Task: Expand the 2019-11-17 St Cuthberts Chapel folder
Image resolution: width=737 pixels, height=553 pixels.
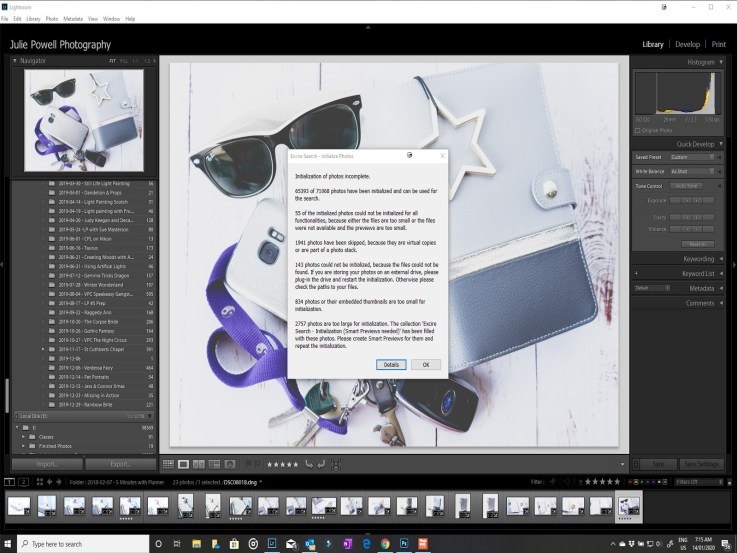Action: tap(43, 349)
